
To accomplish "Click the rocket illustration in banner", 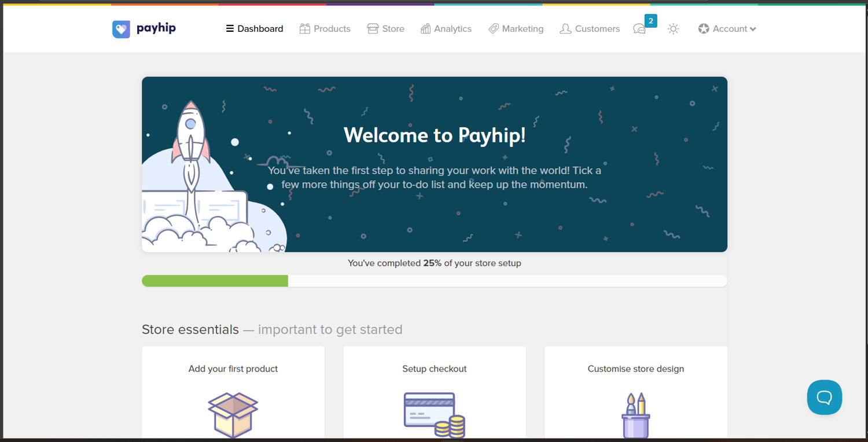I will (x=190, y=148).
